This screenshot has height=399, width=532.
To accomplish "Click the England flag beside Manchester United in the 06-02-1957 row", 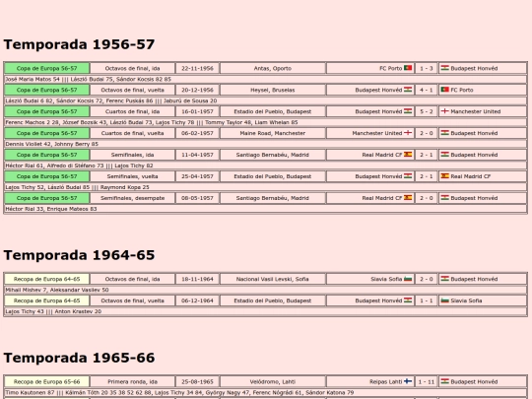I will tap(408, 133).
